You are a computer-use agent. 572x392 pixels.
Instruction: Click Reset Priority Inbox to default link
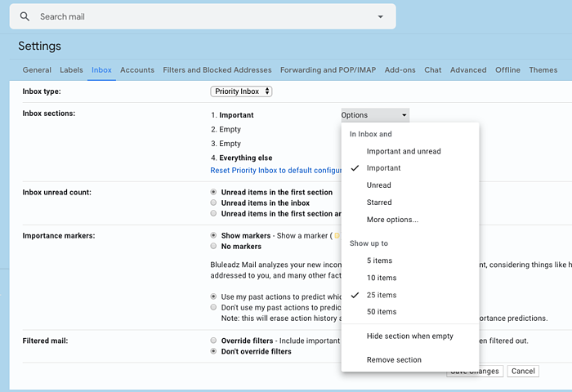(x=276, y=171)
